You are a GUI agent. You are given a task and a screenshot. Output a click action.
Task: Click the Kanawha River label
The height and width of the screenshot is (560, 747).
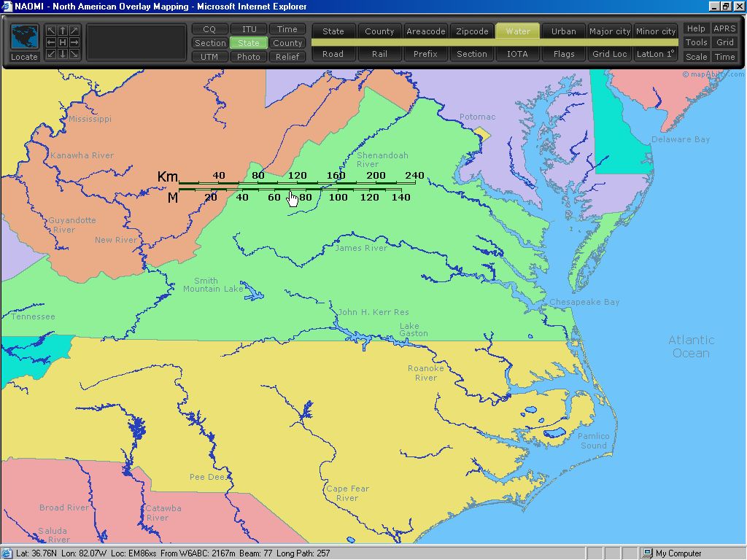click(82, 155)
